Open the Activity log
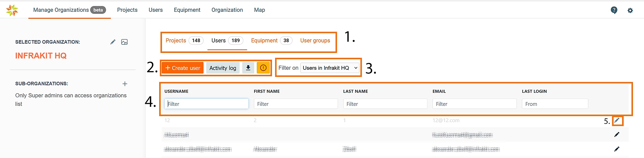Viewport: 644px width, 158px height. [223, 68]
